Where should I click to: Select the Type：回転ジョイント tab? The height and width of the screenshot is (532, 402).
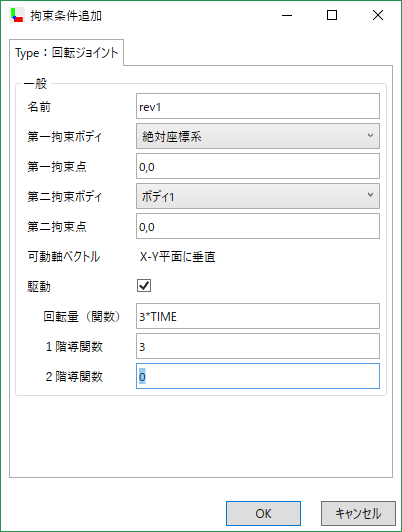tap(66, 53)
